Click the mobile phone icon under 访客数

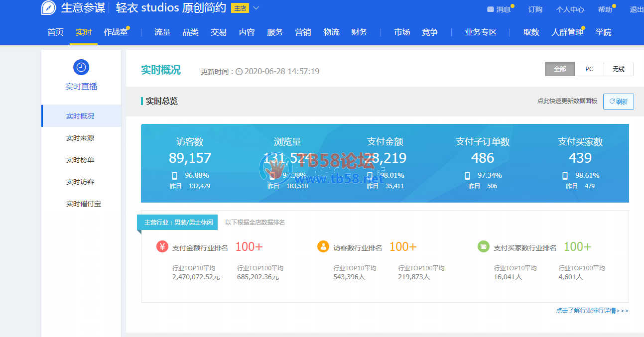[x=175, y=176]
